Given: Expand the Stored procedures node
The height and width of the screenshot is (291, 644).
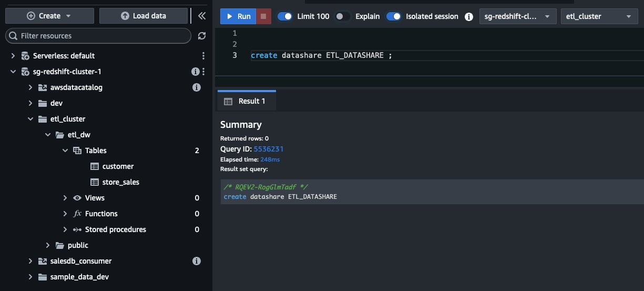Looking at the screenshot, I should pos(65,229).
